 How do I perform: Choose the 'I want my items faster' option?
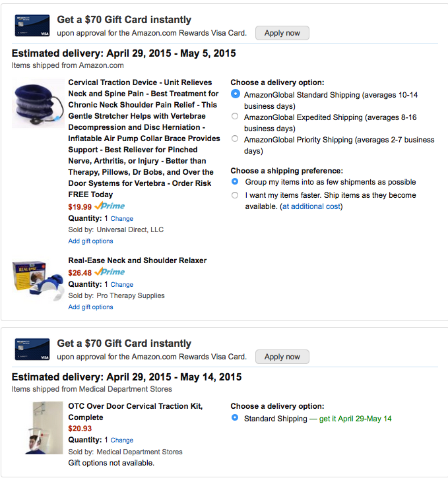click(235, 195)
